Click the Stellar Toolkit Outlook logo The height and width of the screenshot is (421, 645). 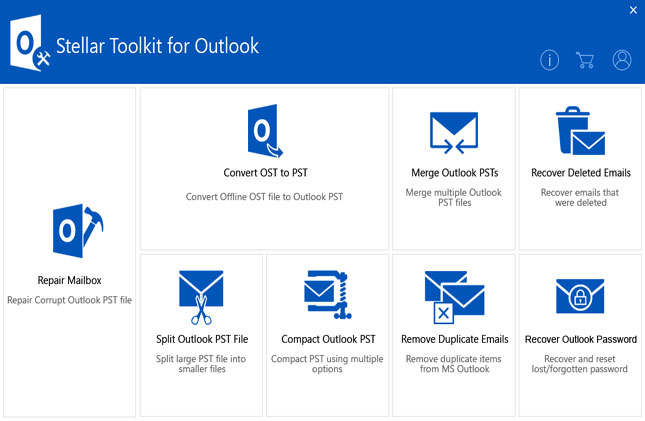click(30, 43)
